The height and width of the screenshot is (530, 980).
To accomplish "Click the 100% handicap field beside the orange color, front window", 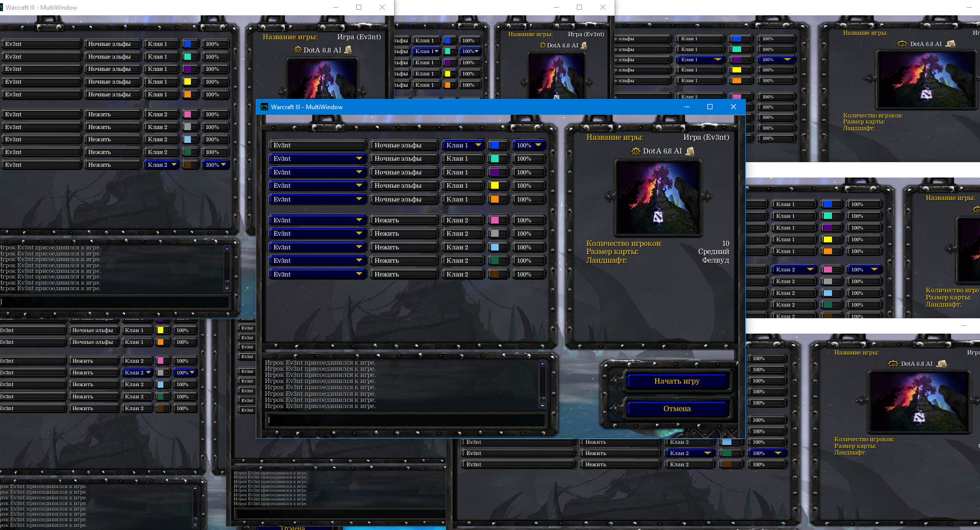I will click(529, 199).
